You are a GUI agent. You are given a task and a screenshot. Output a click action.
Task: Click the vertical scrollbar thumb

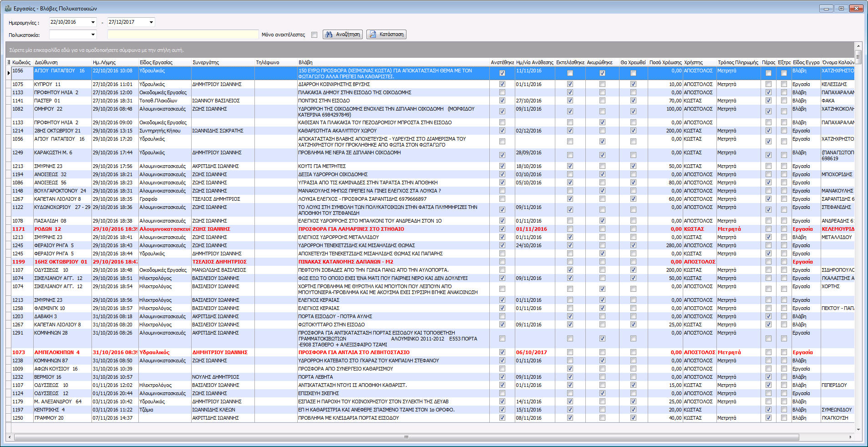coord(858,57)
